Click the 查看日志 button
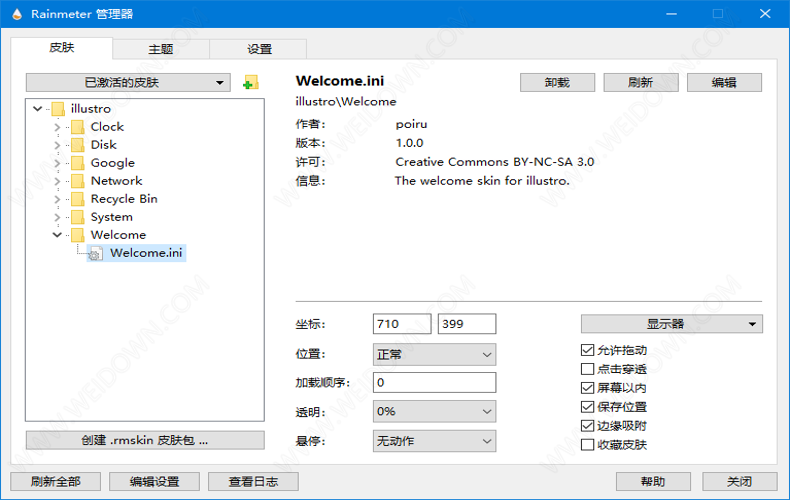 253,482
